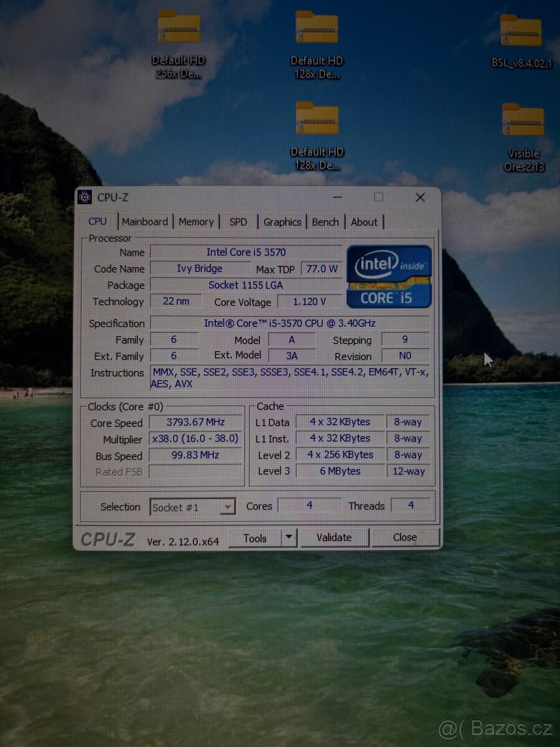Open the SPD tab
Screen dimensions: 560x747
pos(238,222)
